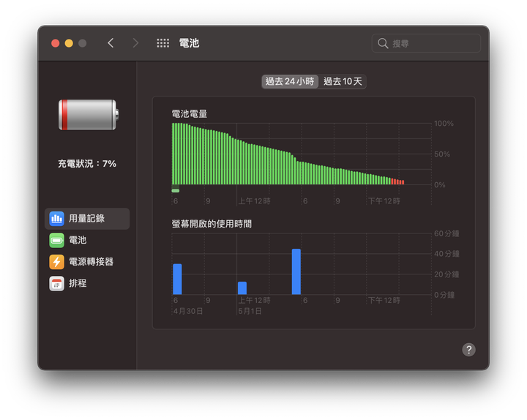The image size is (527, 420).
Task: Select the 用量記錄 chart icon
Action: coord(56,218)
